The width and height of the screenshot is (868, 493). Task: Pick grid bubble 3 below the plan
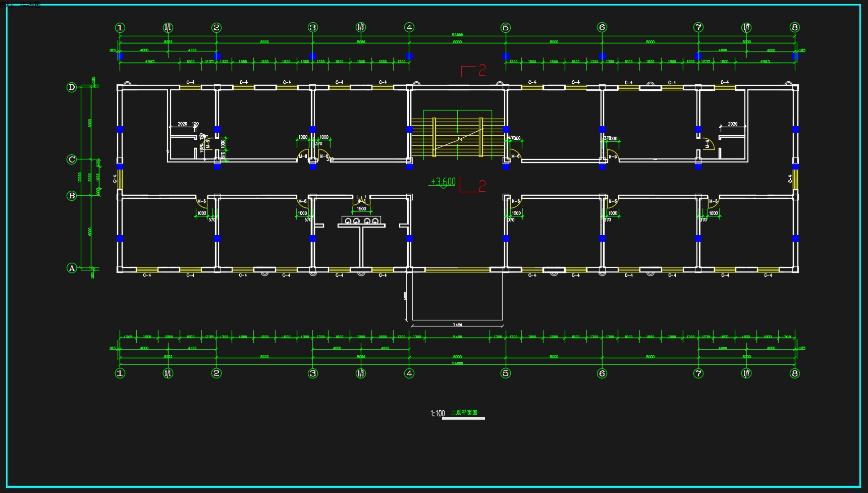tap(313, 373)
